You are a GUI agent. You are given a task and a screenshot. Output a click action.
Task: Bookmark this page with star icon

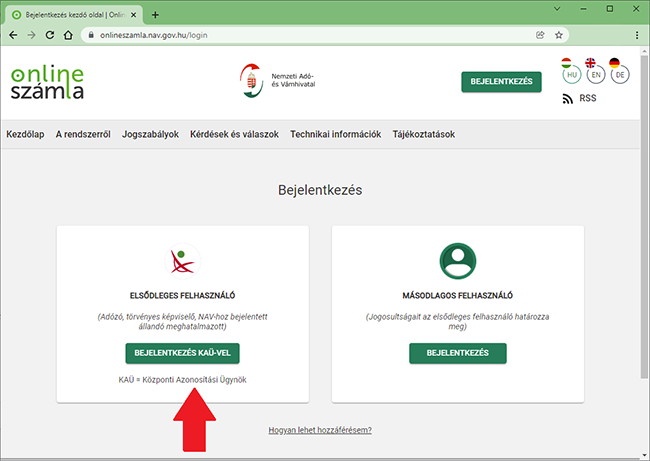559,35
